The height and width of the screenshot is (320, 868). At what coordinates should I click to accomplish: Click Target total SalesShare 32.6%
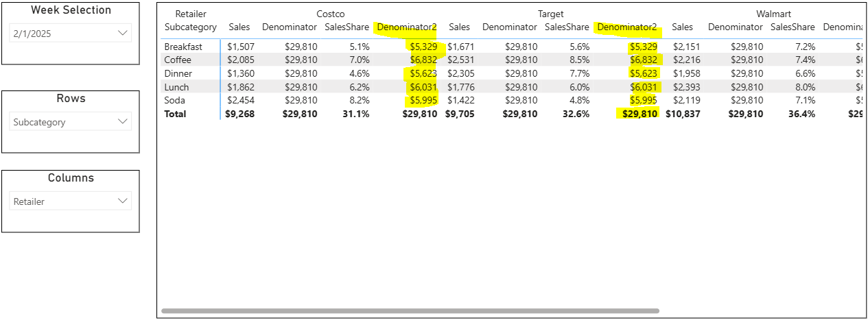(576, 114)
